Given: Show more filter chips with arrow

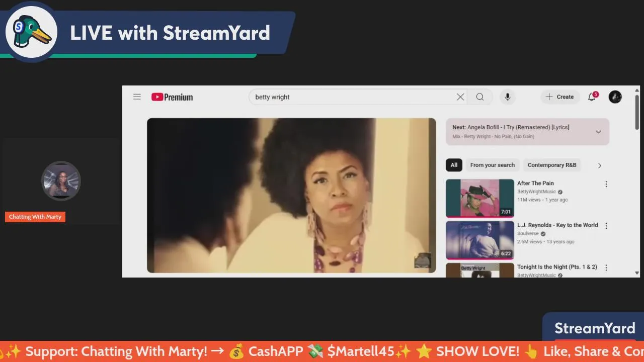Looking at the screenshot, I should pos(599,165).
